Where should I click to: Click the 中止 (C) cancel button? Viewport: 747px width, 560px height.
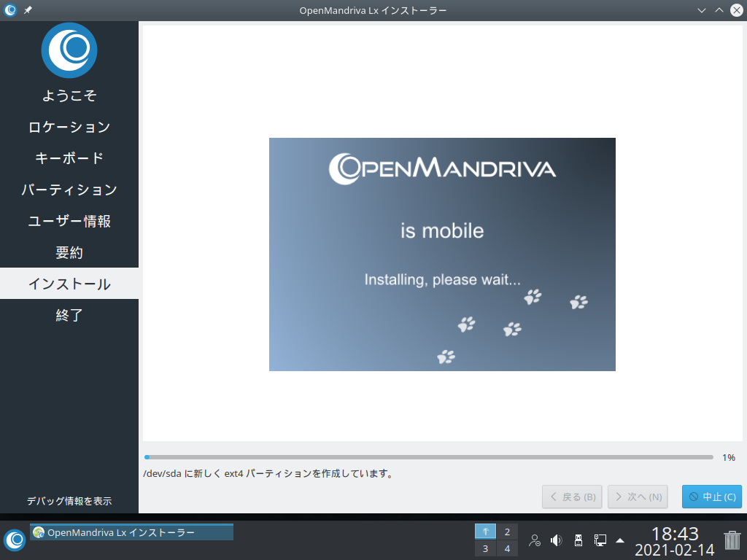[712, 497]
